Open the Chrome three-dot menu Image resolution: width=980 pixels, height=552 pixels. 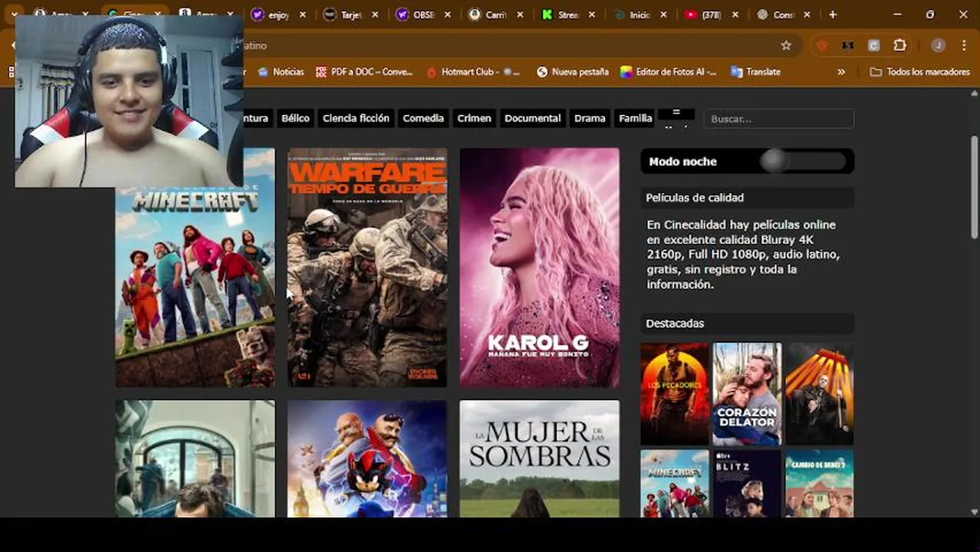tap(964, 45)
